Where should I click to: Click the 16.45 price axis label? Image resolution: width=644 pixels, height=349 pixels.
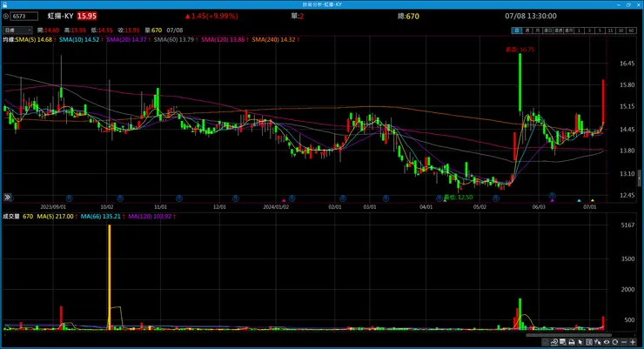(627, 64)
